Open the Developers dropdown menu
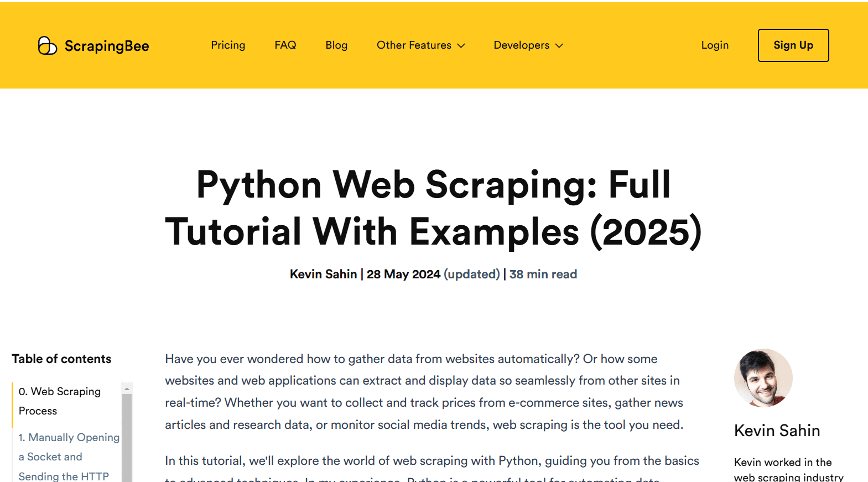The height and width of the screenshot is (482, 868). [521, 45]
